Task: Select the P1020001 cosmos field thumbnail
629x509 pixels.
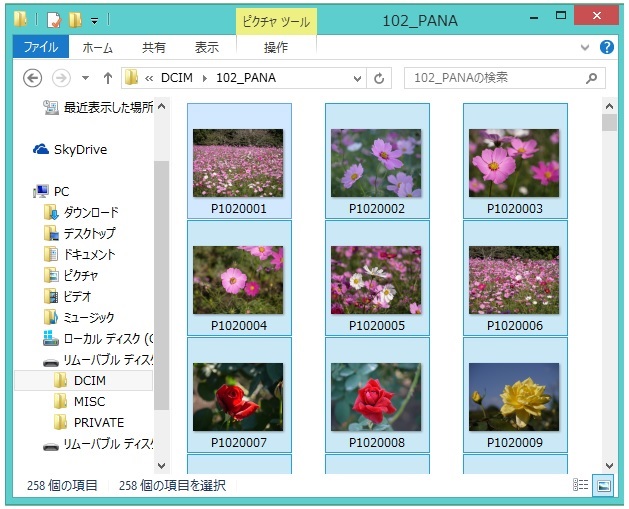Action: (x=239, y=161)
